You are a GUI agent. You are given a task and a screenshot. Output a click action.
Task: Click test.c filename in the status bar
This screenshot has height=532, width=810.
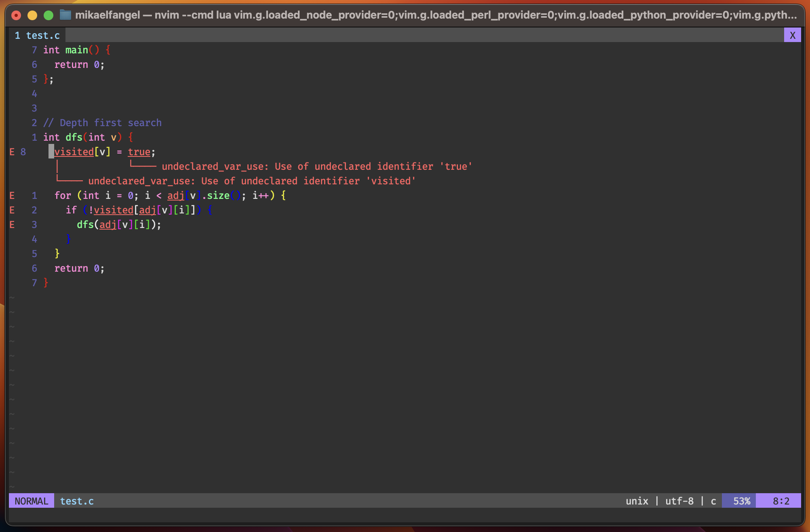(x=76, y=501)
